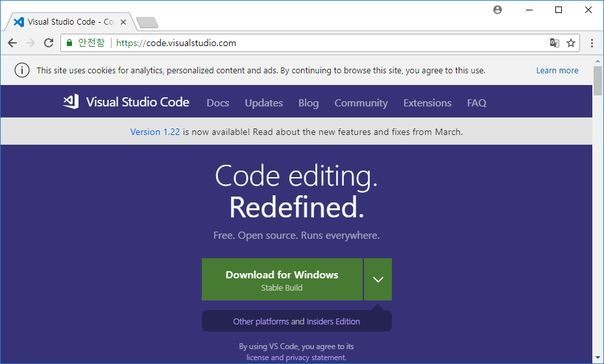Open the translate page icon
604x364 pixels.
point(555,43)
